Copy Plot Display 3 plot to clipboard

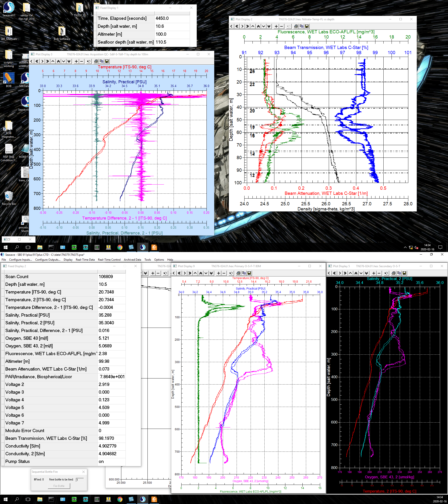pos(101,61)
